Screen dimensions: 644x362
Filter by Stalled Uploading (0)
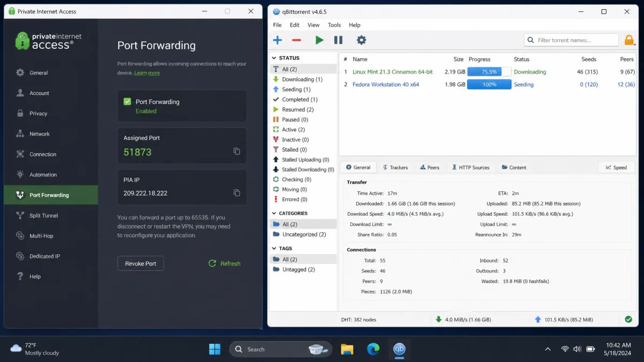[303, 160]
